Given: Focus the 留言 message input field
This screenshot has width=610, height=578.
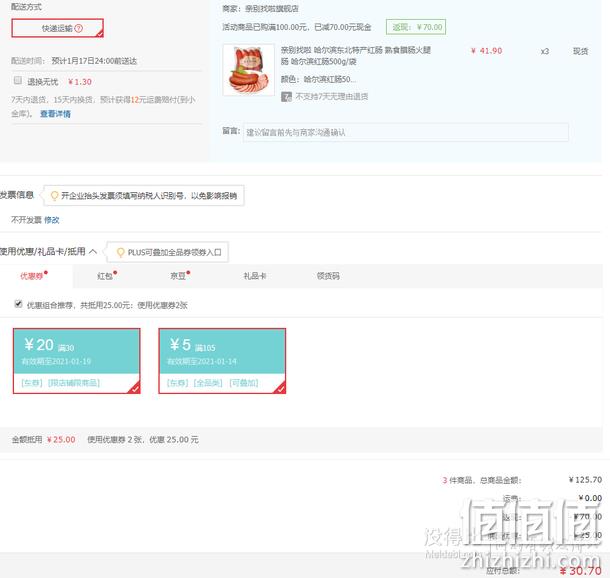Looking at the screenshot, I should click(x=406, y=133).
